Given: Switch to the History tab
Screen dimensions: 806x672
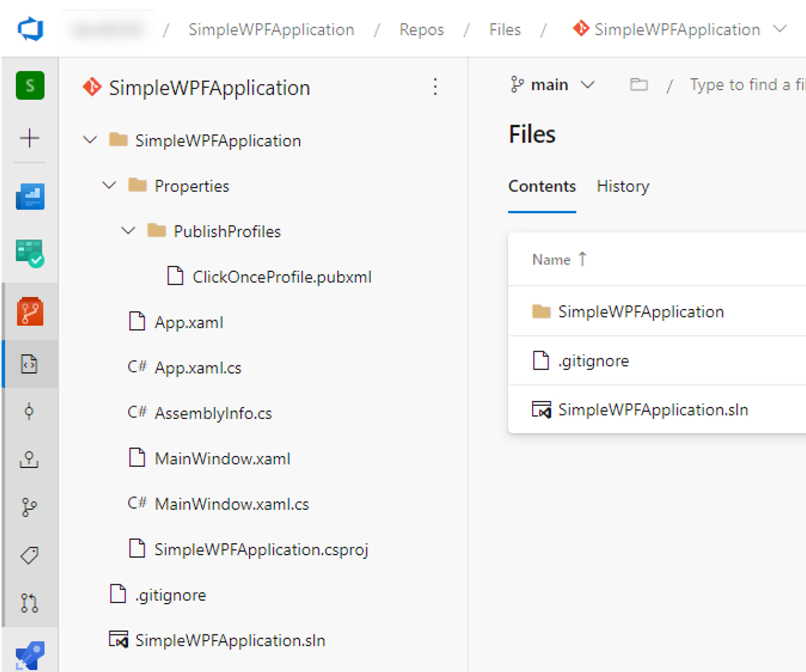Looking at the screenshot, I should [623, 186].
